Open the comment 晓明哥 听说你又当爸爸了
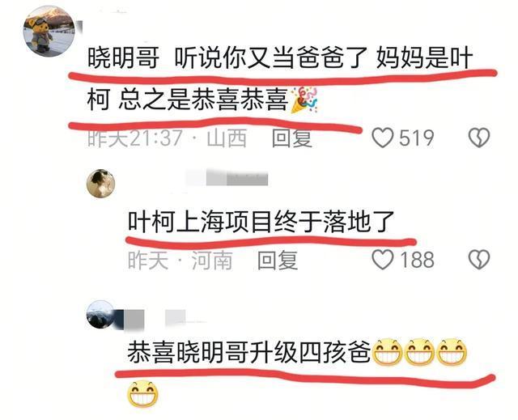Viewport: 518px width, 420px height. coord(281,79)
